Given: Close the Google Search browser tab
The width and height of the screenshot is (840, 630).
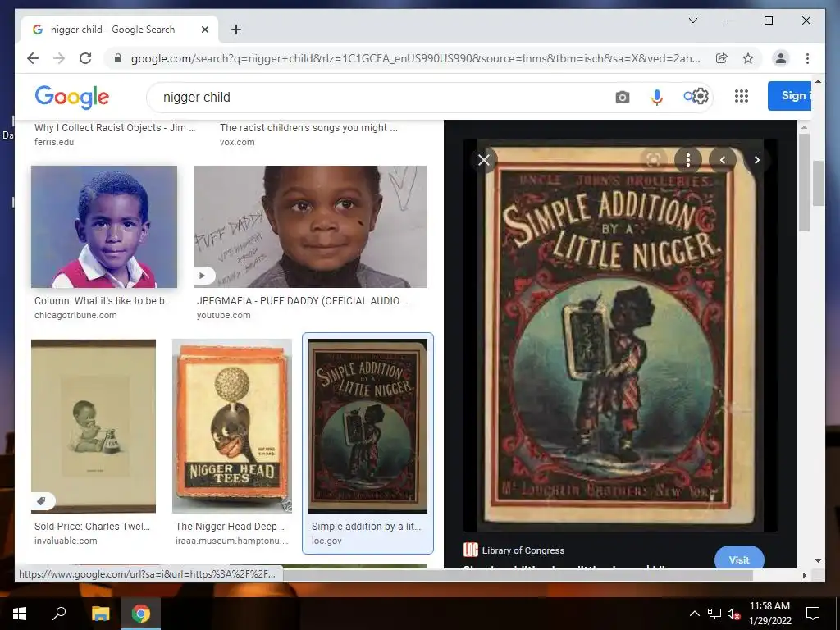Looking at the screenshot, I should tap(204, 30).
